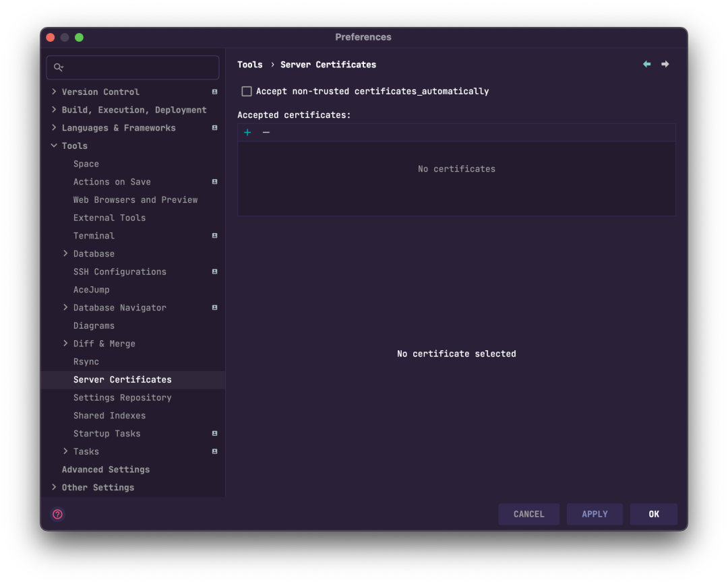Viewport: 728px width, 584px height.
Task: Expand the Other Settings section
Action: click(x=54, y=487)
